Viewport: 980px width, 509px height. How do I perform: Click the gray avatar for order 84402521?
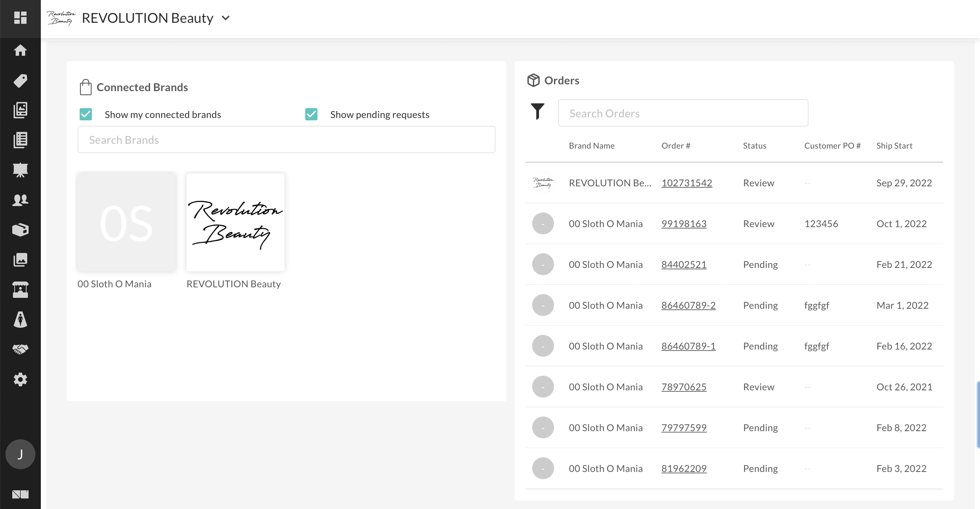(542, 264)
